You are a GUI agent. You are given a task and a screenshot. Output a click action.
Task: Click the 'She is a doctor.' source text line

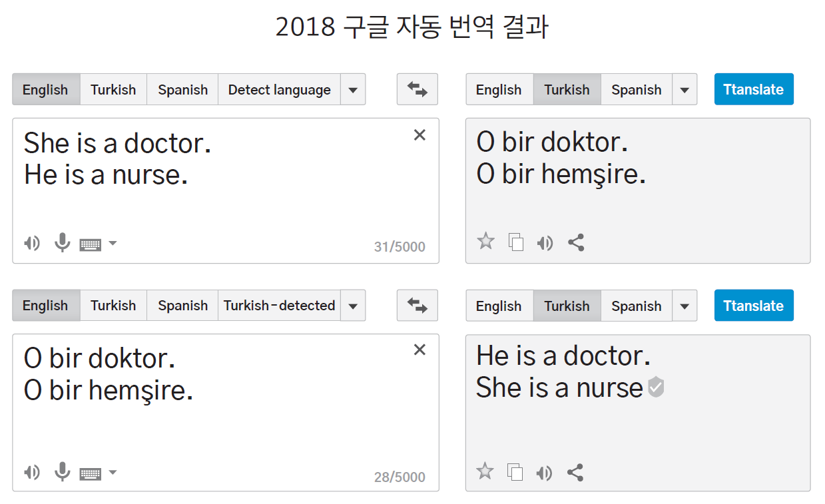click(118, 143)
